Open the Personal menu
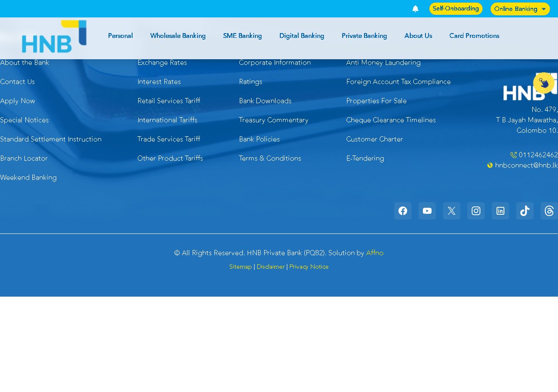Image resolution: width=558 pixels, height=392 pixels. tap(120, 36)
